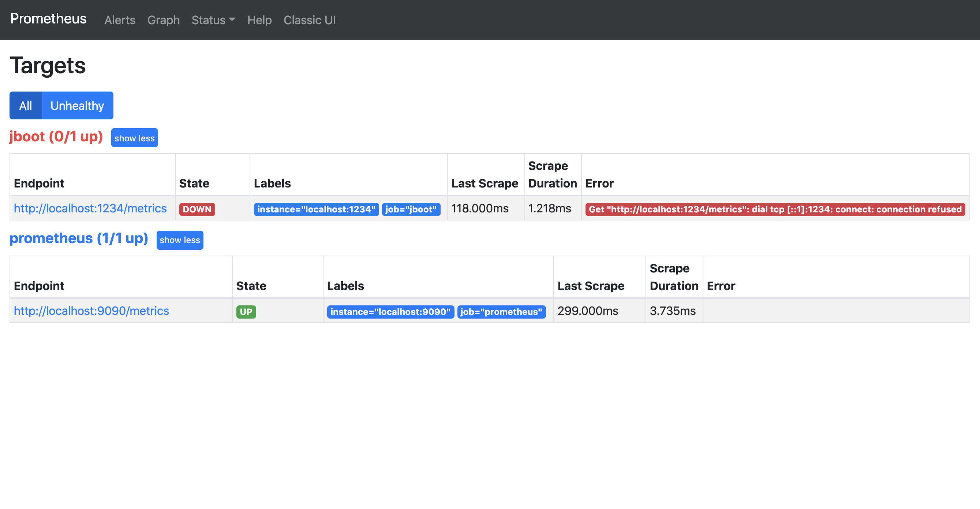Click the job="prometheus" label badge
This screenshot has height=509, width=980.
point(501,311)
